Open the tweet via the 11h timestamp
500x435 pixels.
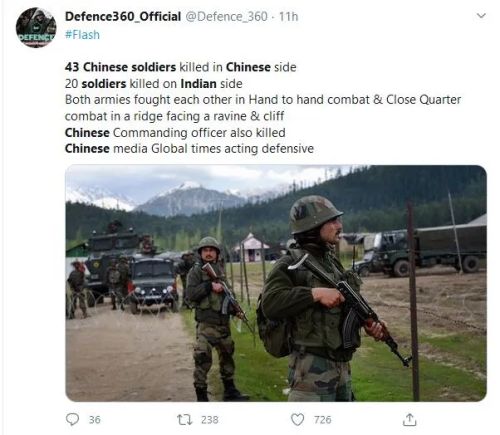click(288, 16)
